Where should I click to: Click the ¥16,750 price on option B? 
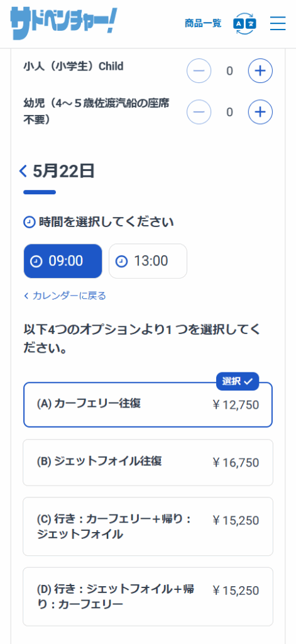click(236, 463)
